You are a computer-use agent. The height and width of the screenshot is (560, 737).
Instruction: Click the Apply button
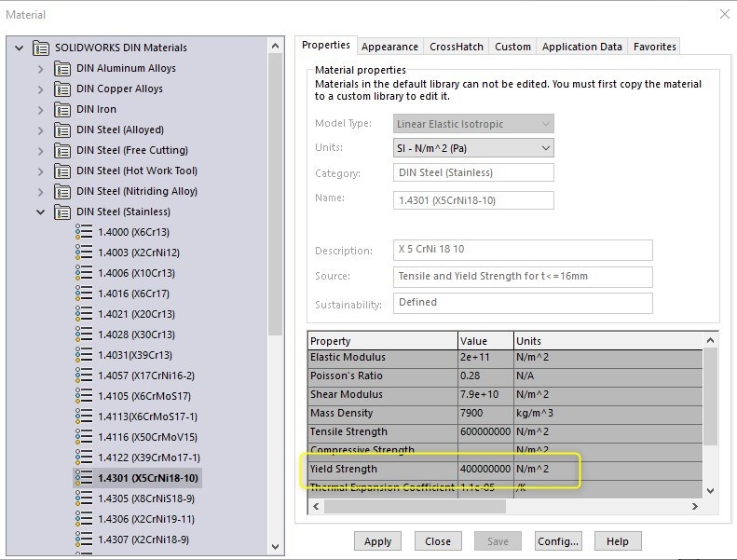pos(378,541)
